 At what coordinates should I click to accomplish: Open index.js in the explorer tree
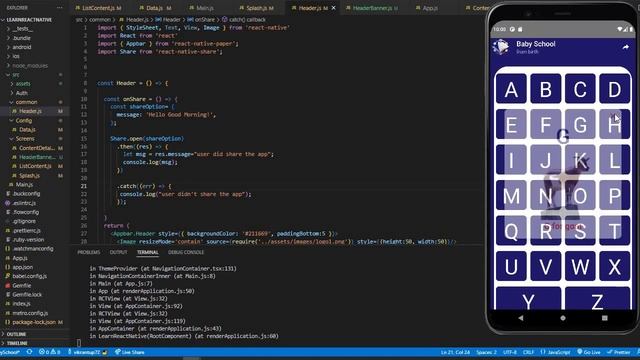pos(21,304)
